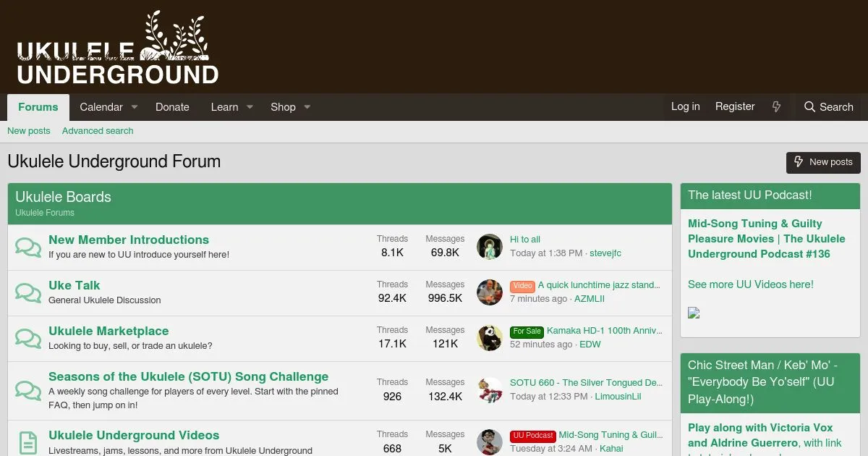Open Uke Talk forum
This screenshot has width=868, height=456.
click(75, 285)
